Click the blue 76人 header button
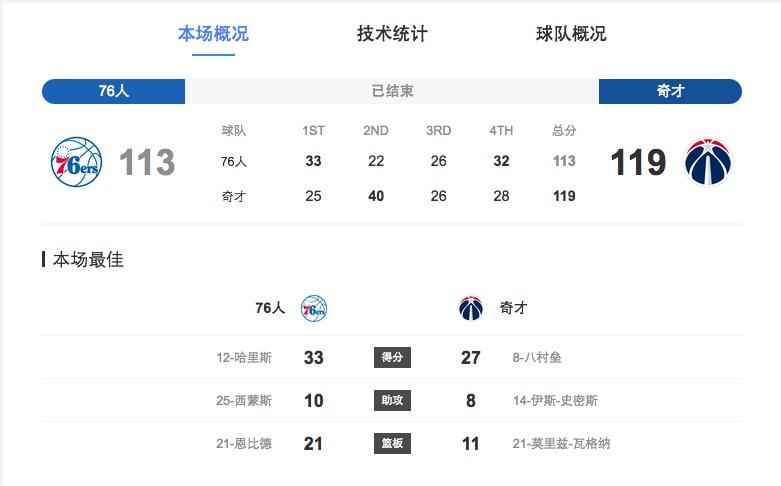 pos(113,91)
